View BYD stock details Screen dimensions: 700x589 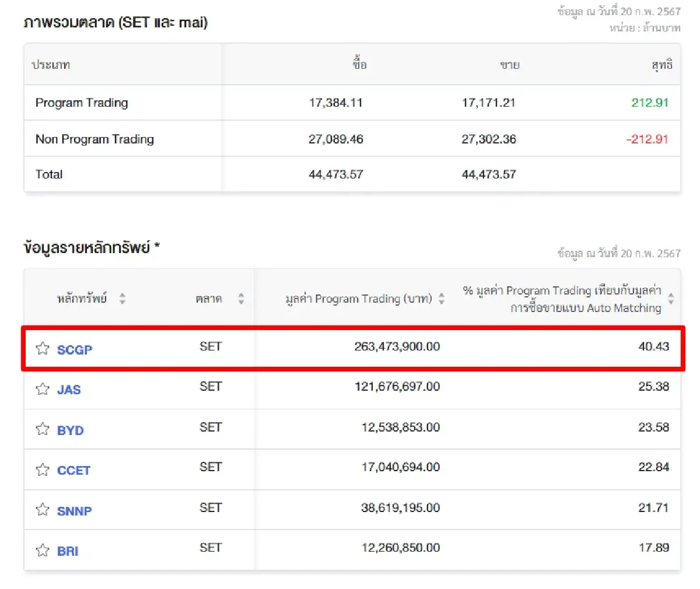[x=70, y=430]
